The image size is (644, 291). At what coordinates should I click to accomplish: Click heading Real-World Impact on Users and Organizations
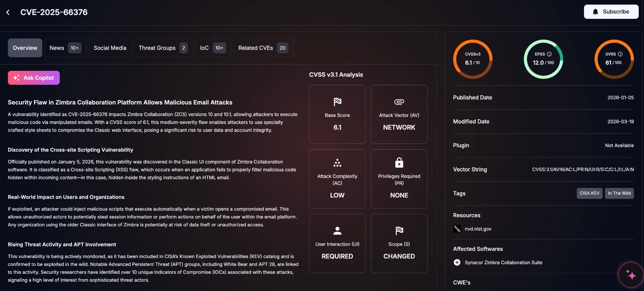[66, 197]
